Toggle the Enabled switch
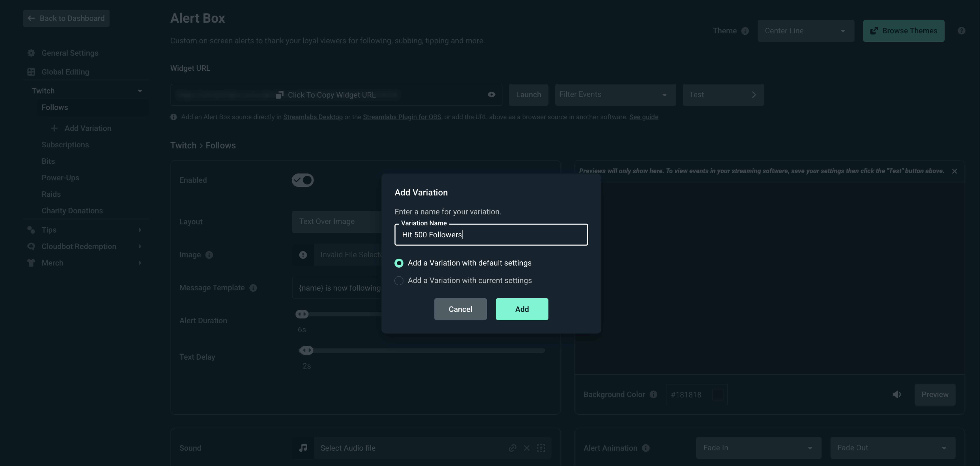980x466 pixels. 302,180
